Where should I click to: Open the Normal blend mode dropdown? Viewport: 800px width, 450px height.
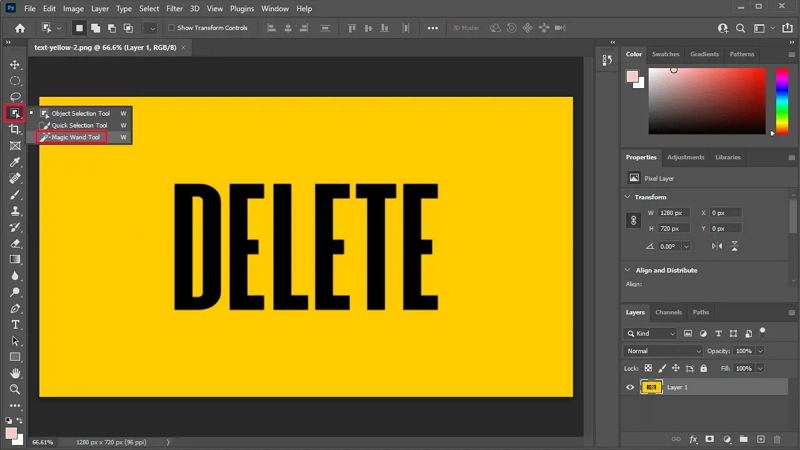(663, 351)
